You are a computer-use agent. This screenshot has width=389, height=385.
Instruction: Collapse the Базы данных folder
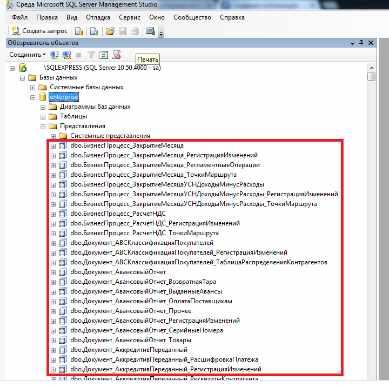pyautogui.click(x=22, y=78)
